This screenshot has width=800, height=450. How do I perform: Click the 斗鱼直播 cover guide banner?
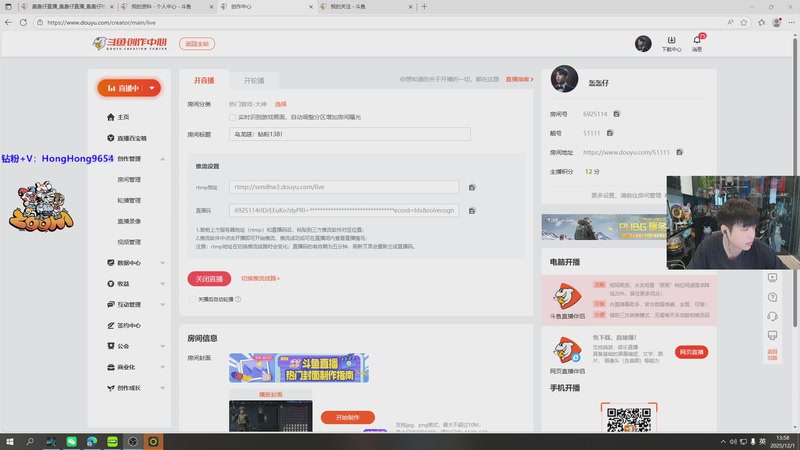click(x=298, y=368)
